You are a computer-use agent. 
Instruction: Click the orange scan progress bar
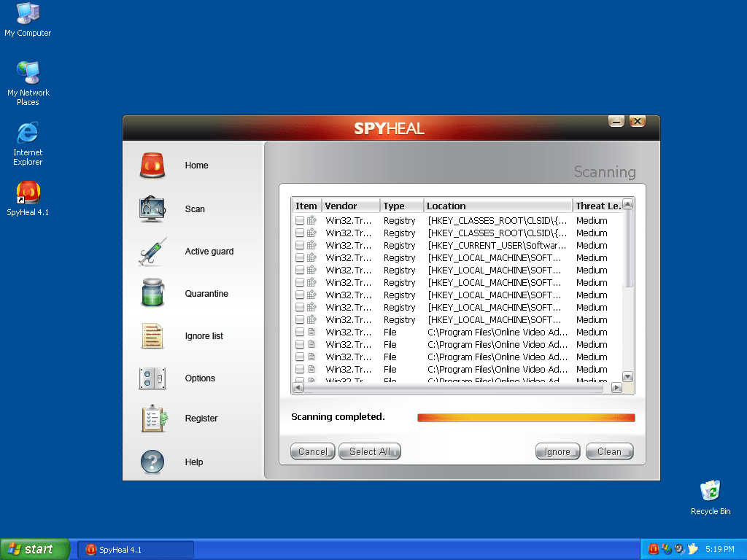525,418
